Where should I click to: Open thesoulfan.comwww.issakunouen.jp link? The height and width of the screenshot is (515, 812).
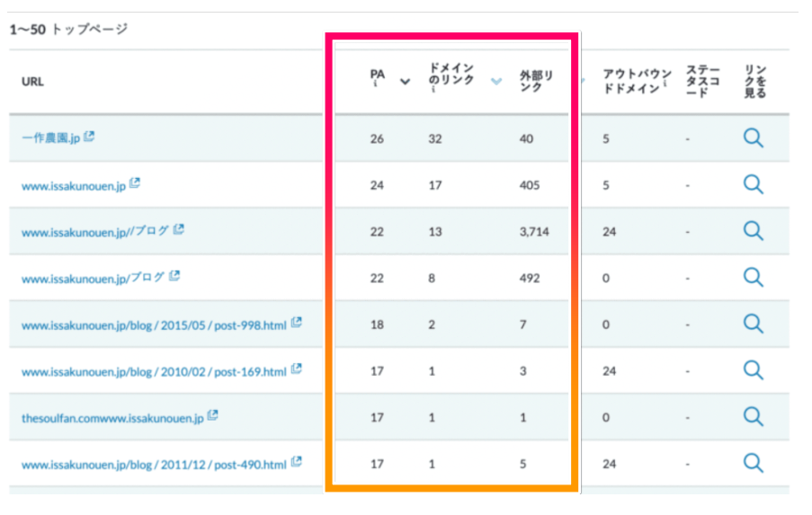112,418
